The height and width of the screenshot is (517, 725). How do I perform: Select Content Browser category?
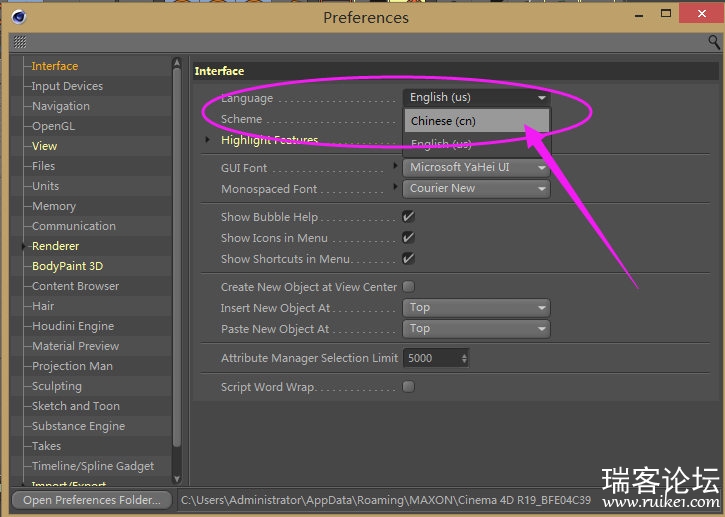[75, 286]
